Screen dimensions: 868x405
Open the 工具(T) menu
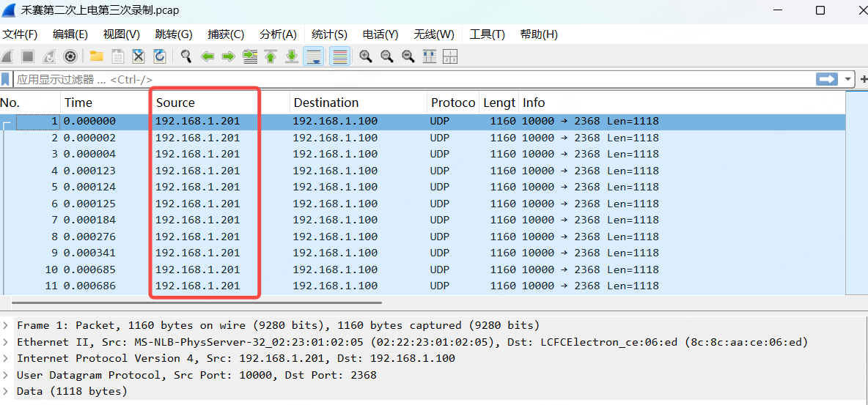pyautogui.click(x=487, y=34)
